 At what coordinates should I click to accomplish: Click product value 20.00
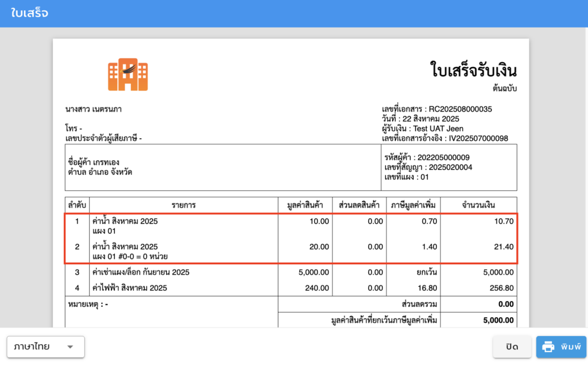tap(319, 247)
